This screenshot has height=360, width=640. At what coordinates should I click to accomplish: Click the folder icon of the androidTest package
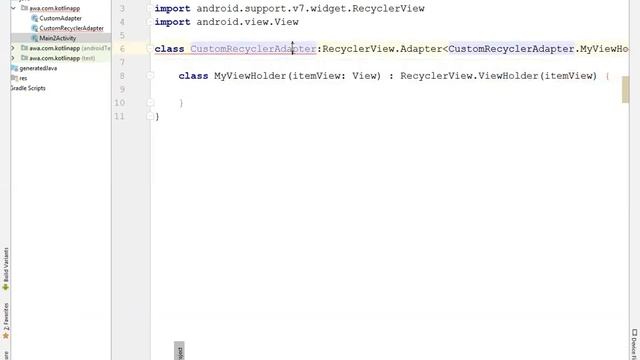tap(24, 48)
